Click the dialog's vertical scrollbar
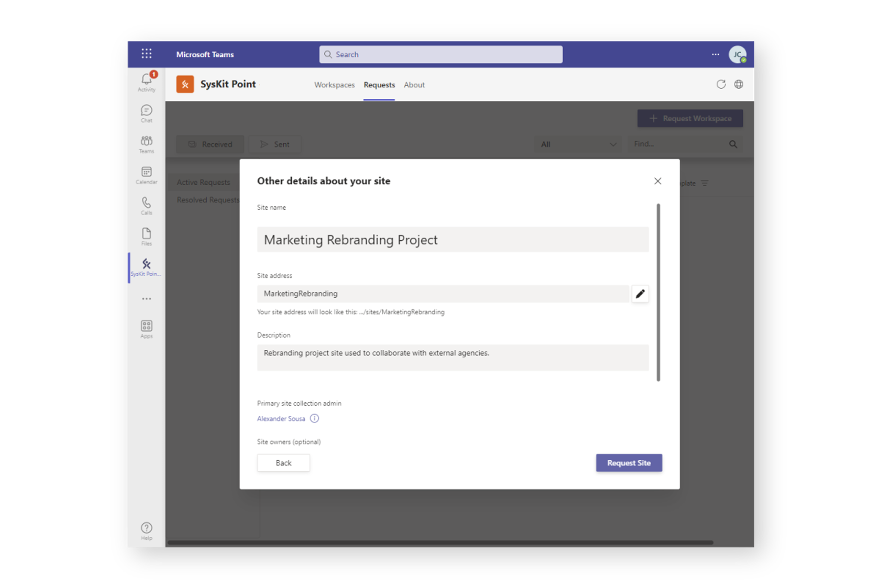 tap(659, 289)
